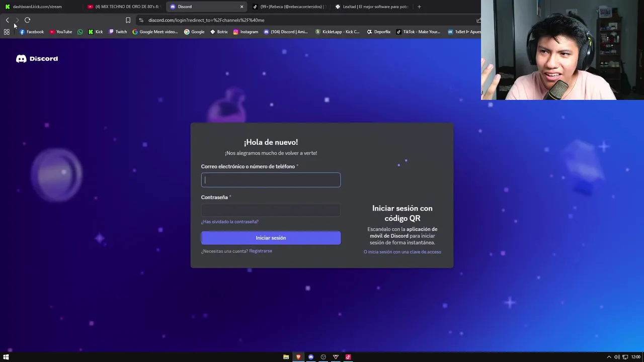
Task: Open the volume control in system tray
Action: 617,357
